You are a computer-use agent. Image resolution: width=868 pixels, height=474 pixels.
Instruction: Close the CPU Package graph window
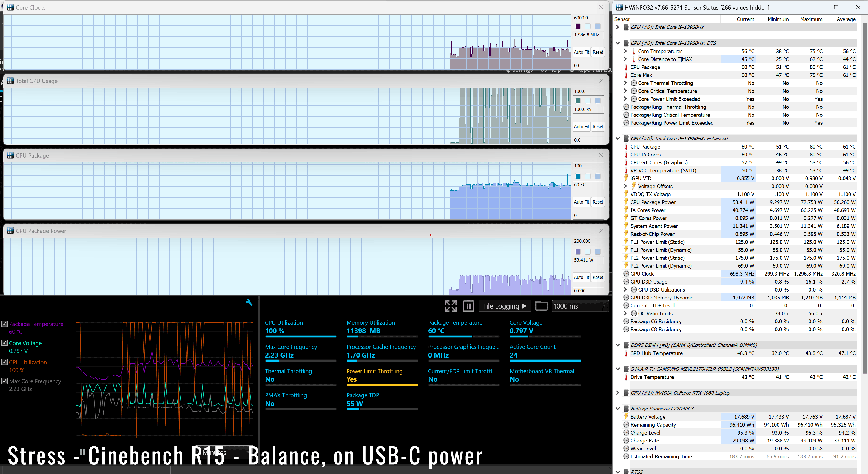tap(601, 155)
